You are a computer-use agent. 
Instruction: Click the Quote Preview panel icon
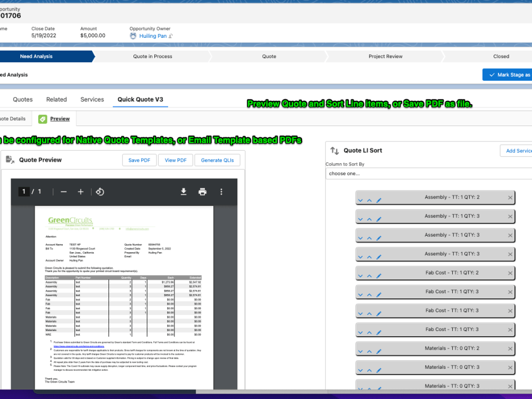[9, 159]
